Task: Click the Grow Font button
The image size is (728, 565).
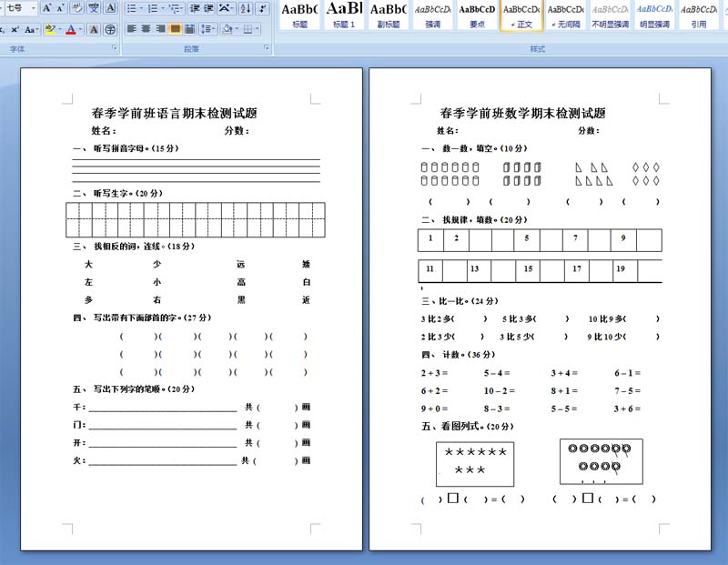Action: click(x=46, y=8)
